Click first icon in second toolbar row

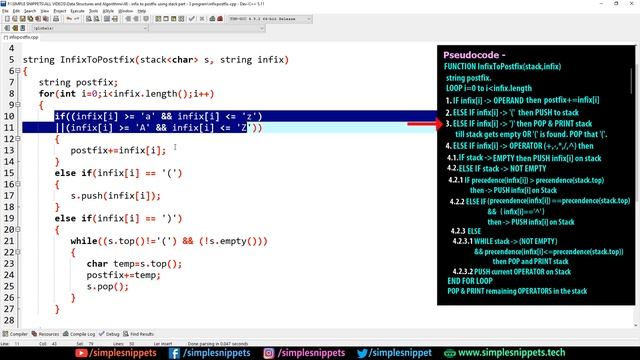[7, 28]
